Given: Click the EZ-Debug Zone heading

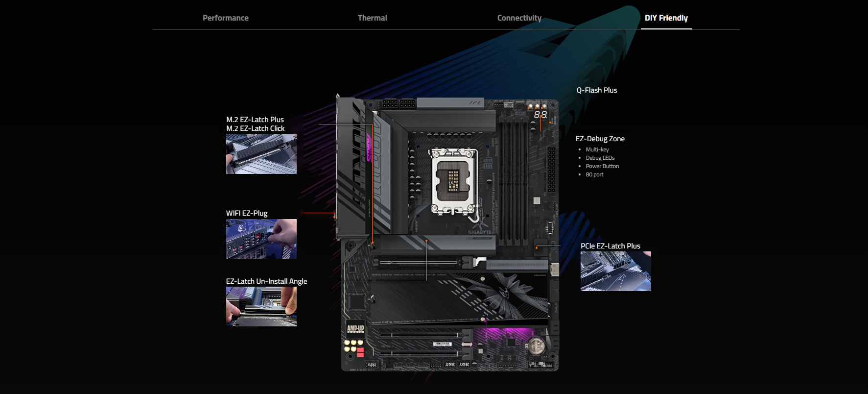Looking at the screenshot, I should 600,139.
